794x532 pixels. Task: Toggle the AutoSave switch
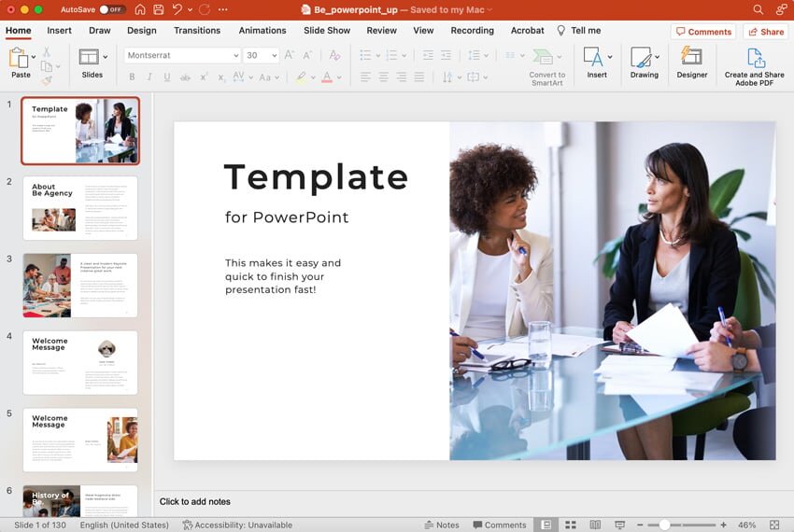tap(112, 9)
